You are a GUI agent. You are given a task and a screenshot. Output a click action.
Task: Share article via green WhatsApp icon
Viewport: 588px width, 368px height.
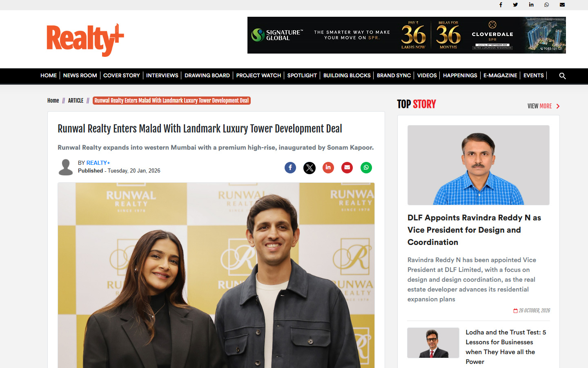coord(366,168)
